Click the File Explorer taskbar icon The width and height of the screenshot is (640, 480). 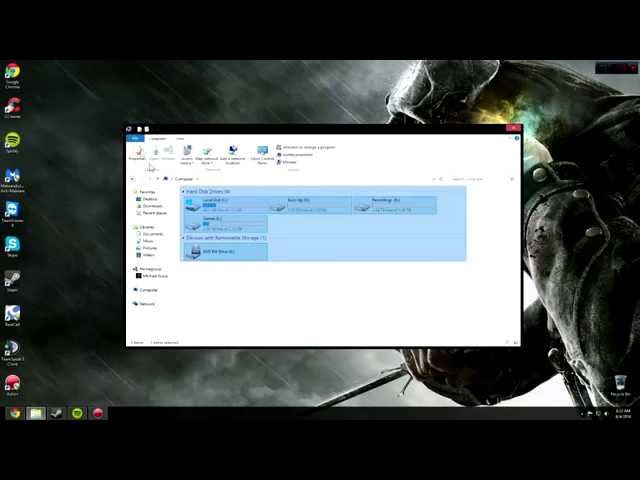pyautogui.click(x=36, y=413)
